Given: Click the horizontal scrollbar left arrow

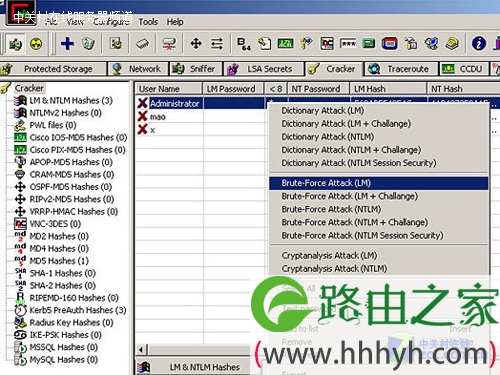Looking at the screenshot, I should click(x=142, y=350).
